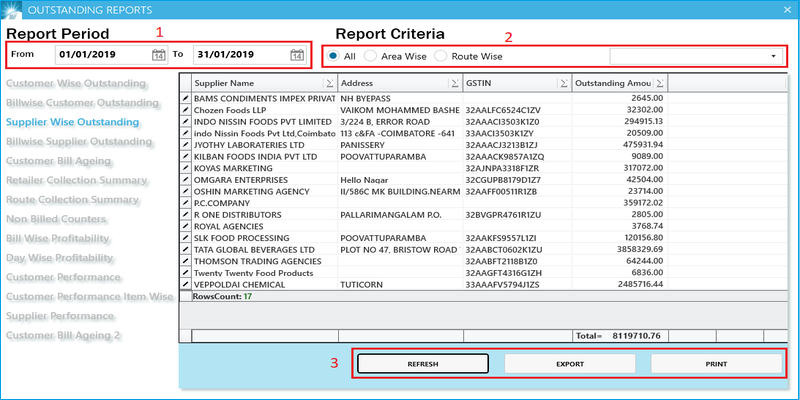Select the Route Wise radio option
The width and height of the screenshot is (800, 400).
[x=441, y=56]
